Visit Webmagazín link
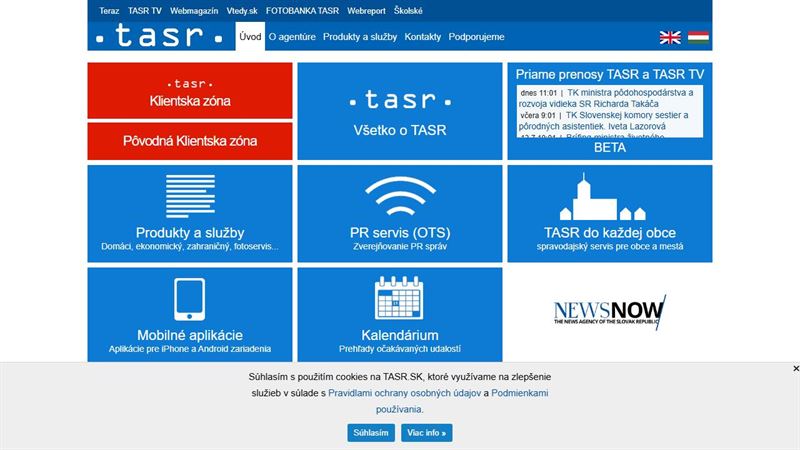 tap(194, 11)
